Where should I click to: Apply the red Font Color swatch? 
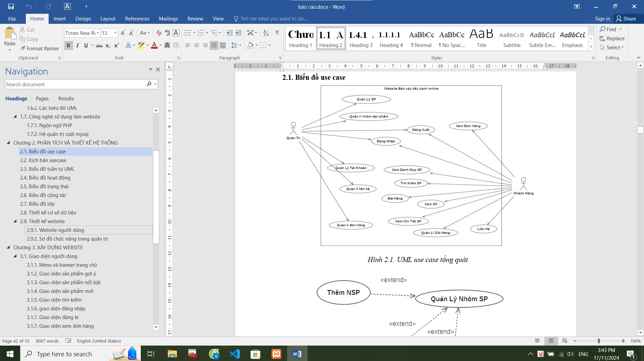pyautogui.click(x=154, y=45)
